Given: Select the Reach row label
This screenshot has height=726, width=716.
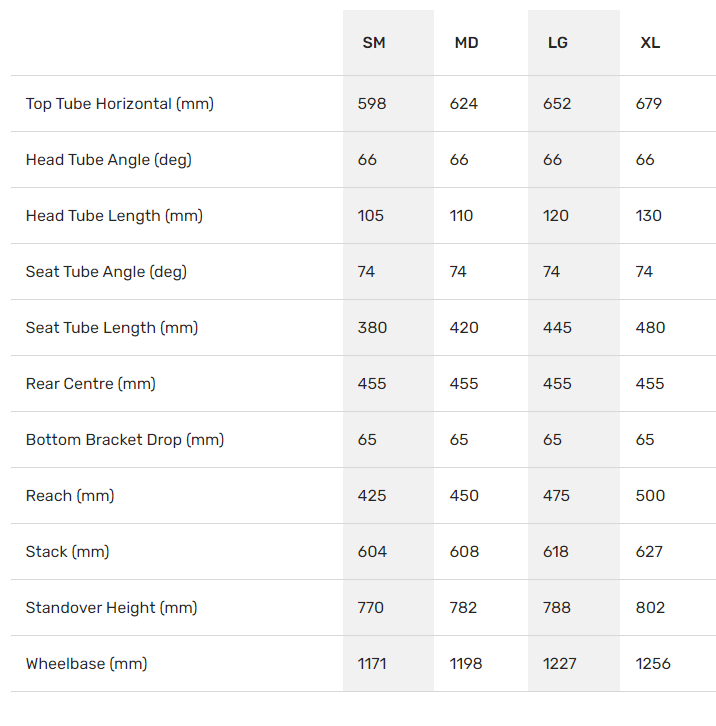Looking at the screenshot, I should click(x=70, y=496).
